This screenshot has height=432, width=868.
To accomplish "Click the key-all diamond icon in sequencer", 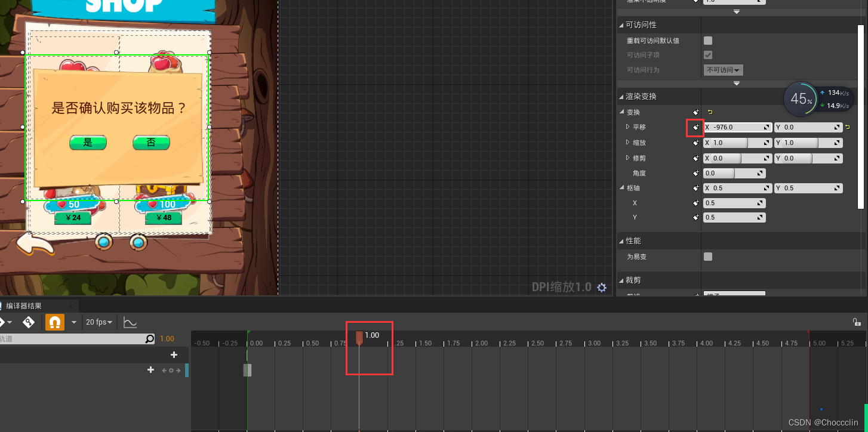I will (29, 322).
